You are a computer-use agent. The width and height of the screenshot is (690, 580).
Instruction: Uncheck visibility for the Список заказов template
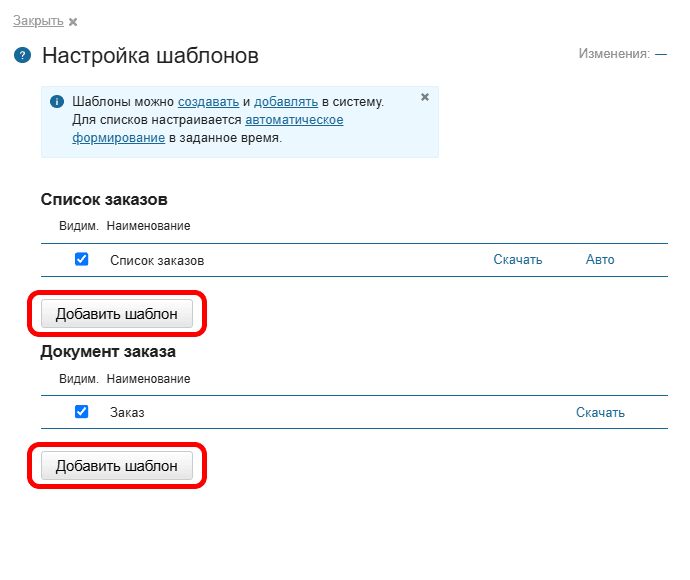click(x=82, y=259)
